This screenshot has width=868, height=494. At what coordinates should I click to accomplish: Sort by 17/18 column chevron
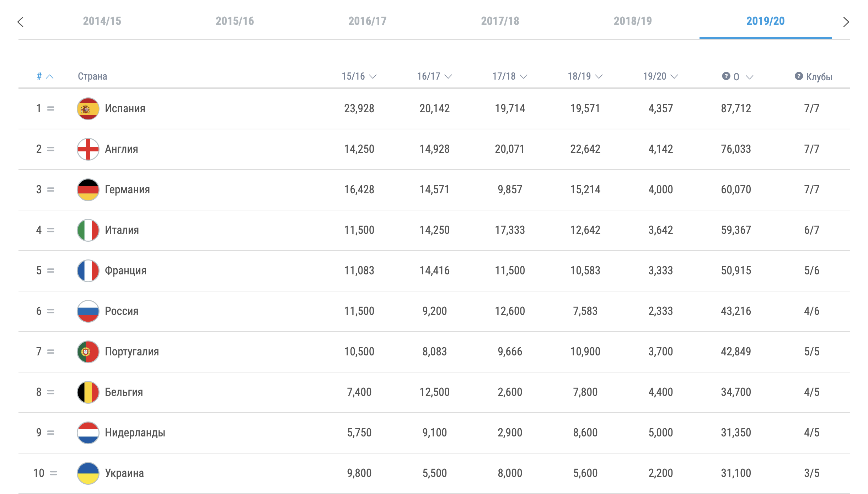tap(524, 76)
